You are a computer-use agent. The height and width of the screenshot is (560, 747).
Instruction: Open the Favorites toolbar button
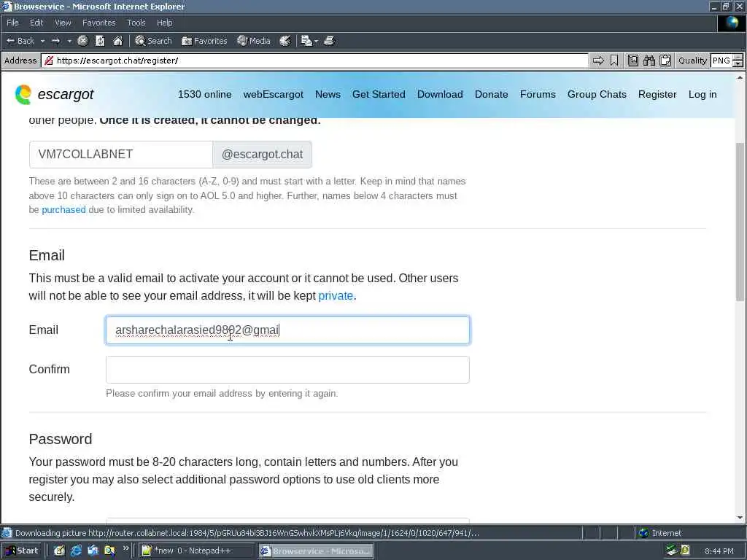click(204, 41)
